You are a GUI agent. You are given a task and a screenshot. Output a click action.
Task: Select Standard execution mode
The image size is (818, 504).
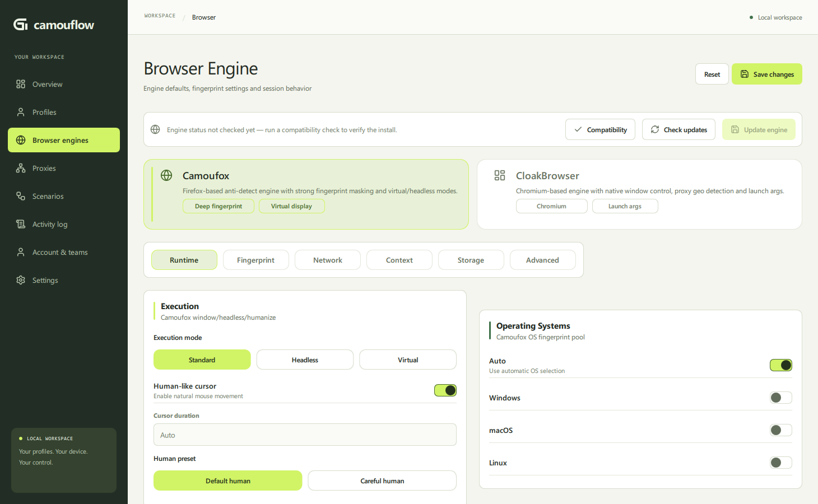click(202, 360)
